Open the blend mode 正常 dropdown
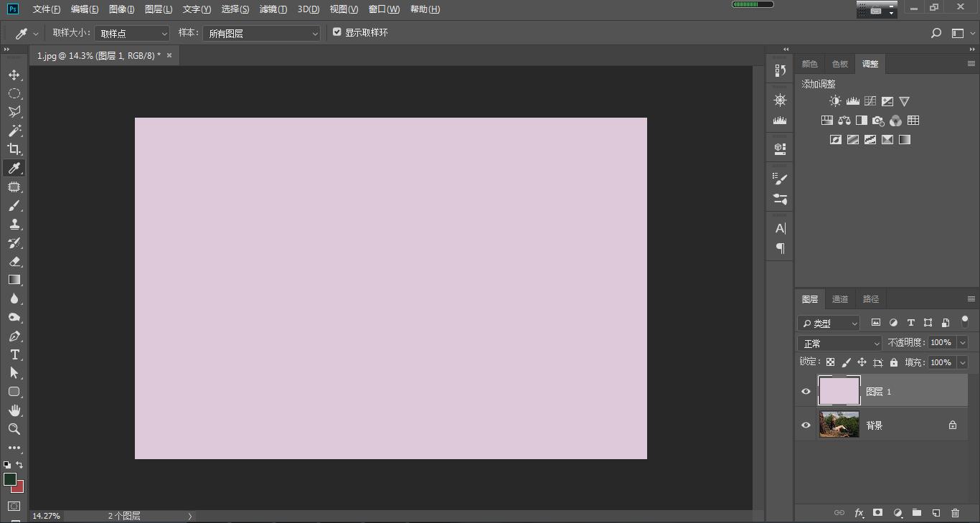 point(839,344)
